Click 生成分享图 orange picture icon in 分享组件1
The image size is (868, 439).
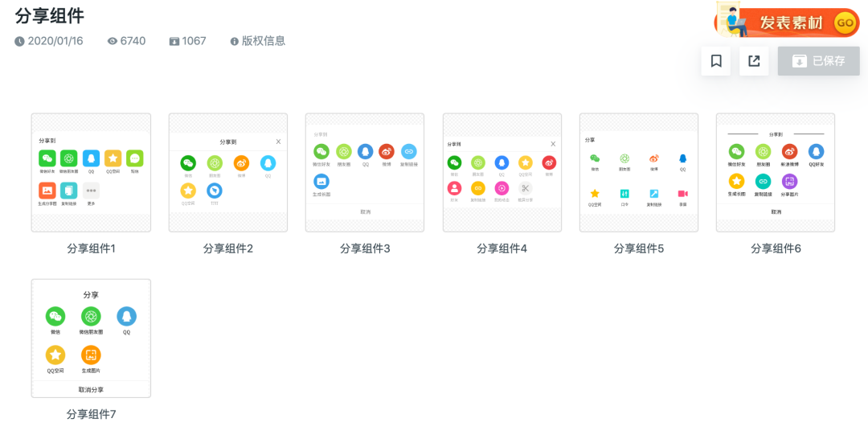coord(47,191)
